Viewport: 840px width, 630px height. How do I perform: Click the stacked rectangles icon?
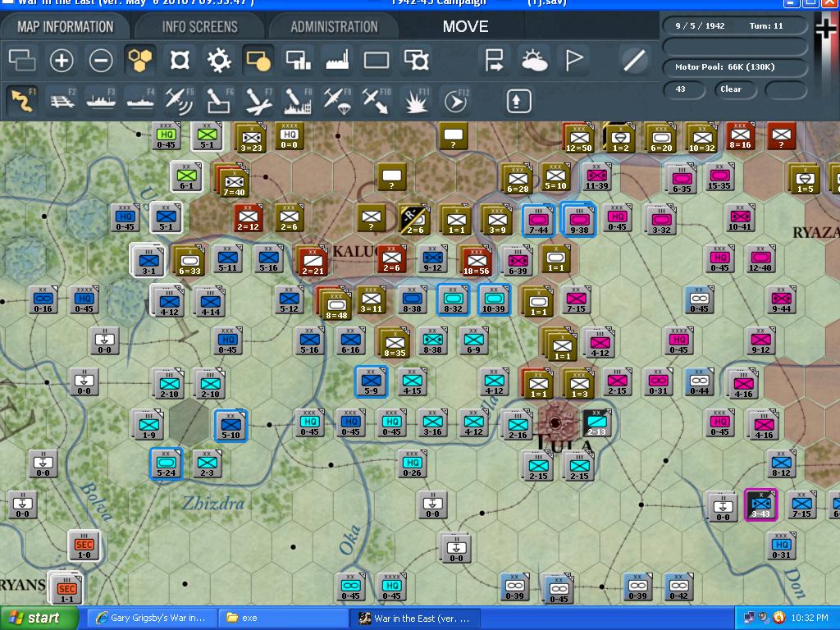tap(22, 60)
